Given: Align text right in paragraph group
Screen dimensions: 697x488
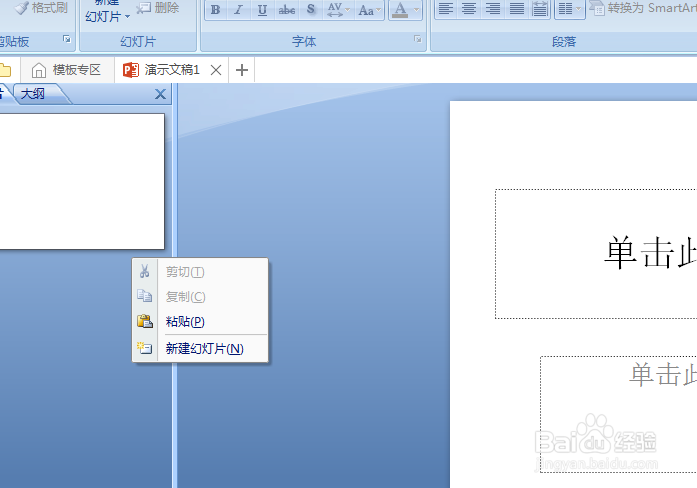Looking at the screenshot, I should [493, 8].
